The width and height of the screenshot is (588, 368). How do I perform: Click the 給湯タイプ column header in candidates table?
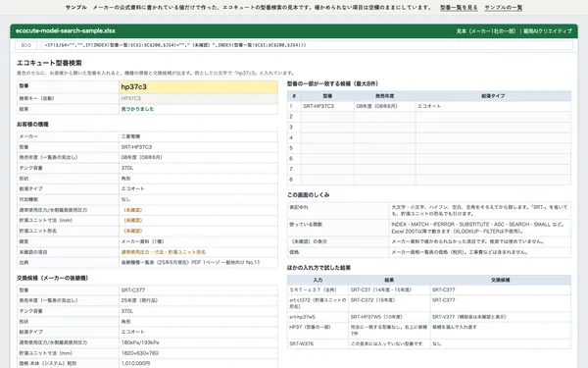[493, 96]
